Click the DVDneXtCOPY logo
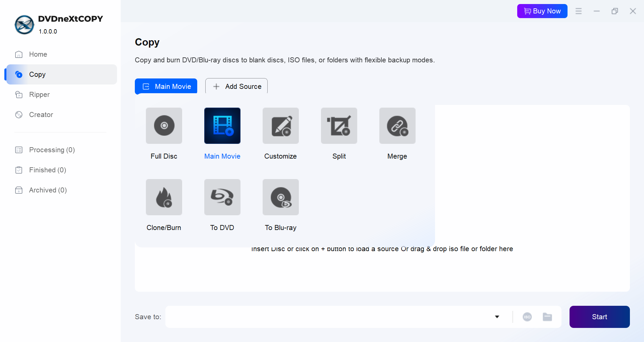 point(24,25)
